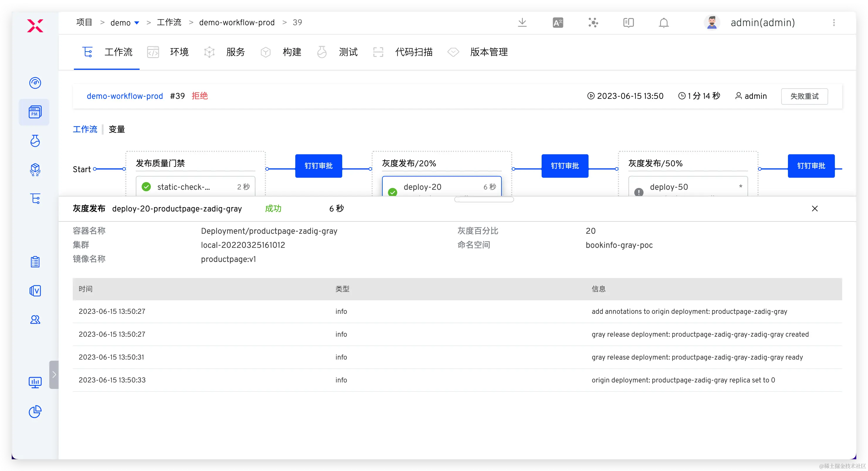Screen dimensions: 868x471
Task: Switch to the 变量 sub-tab
Action: 117,129
